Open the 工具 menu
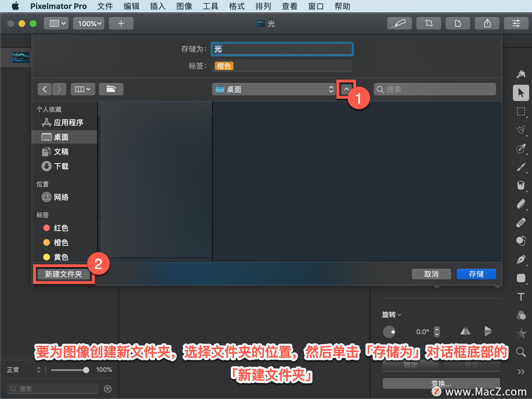This screenshot has height=399, width=532. [x=210, y=6]
